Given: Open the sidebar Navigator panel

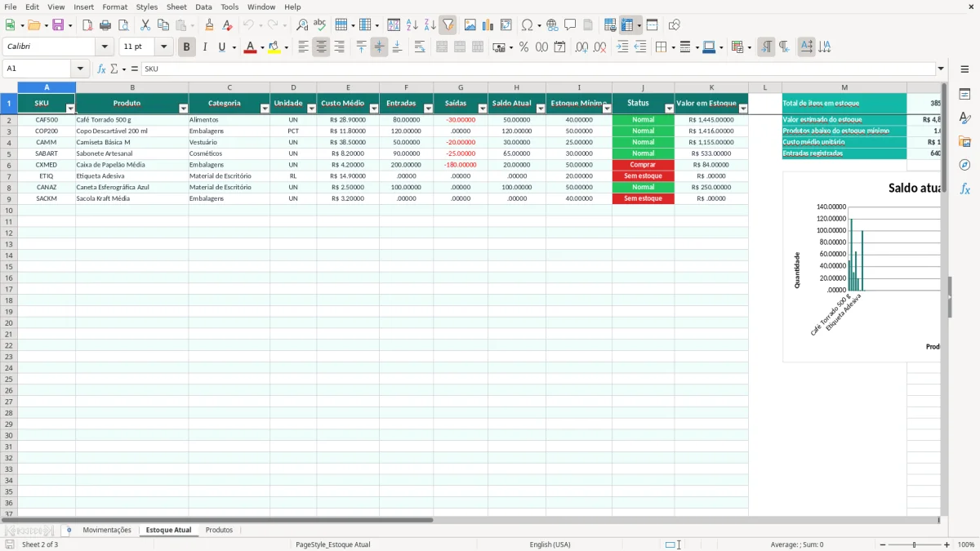Looking at the screenshot, I should pos(964,165).
